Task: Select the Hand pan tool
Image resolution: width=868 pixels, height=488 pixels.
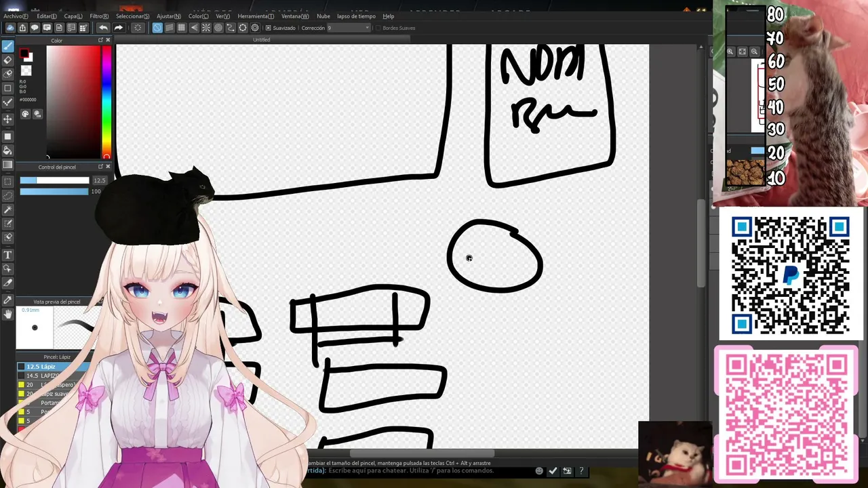Action: click(8, 313)
